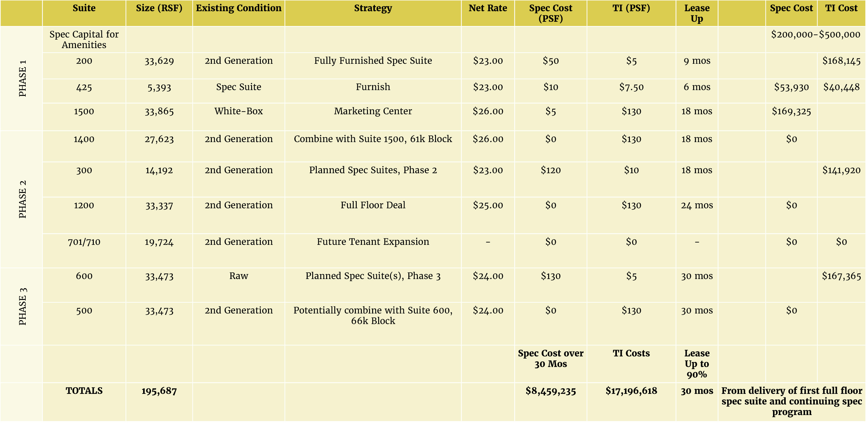The height and width of the screenshot is (425, 868).
Task: Click the TOTALS row label
Action: pyautogui.click(x=84, y=391)
